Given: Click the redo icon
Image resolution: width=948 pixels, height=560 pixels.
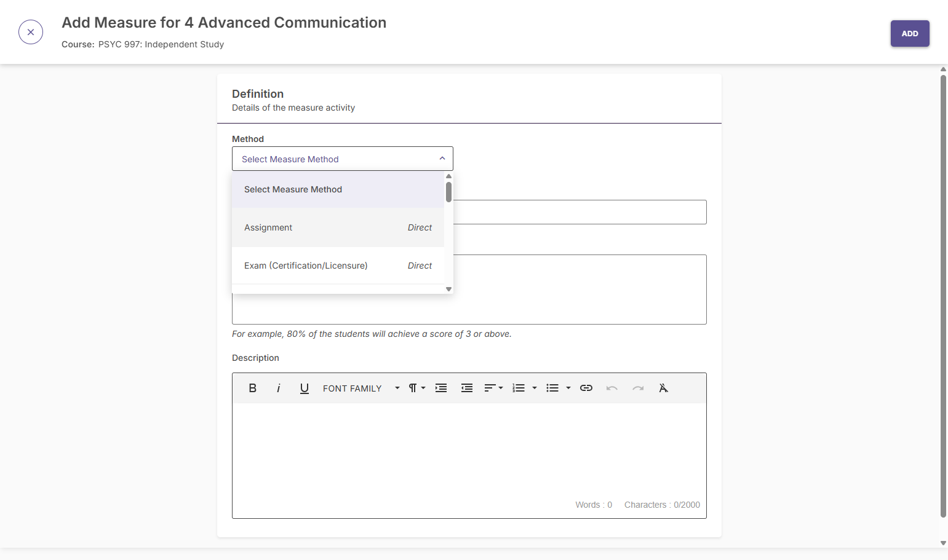Looking at the screenshot, I should coord(638,388).
